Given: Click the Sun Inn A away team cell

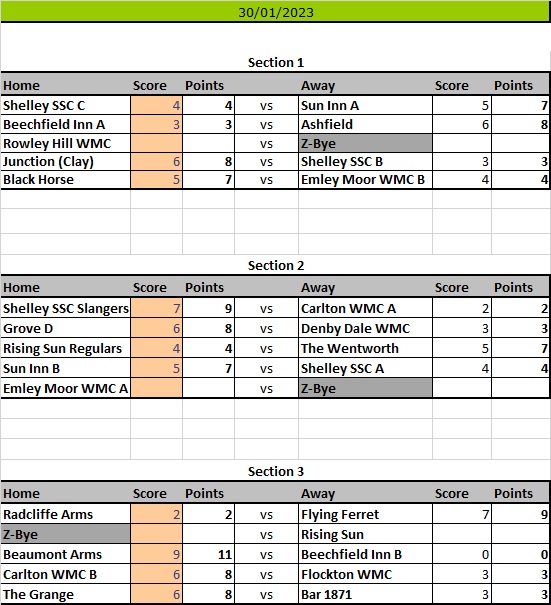Looking at the screenshot, I should 365,105.
